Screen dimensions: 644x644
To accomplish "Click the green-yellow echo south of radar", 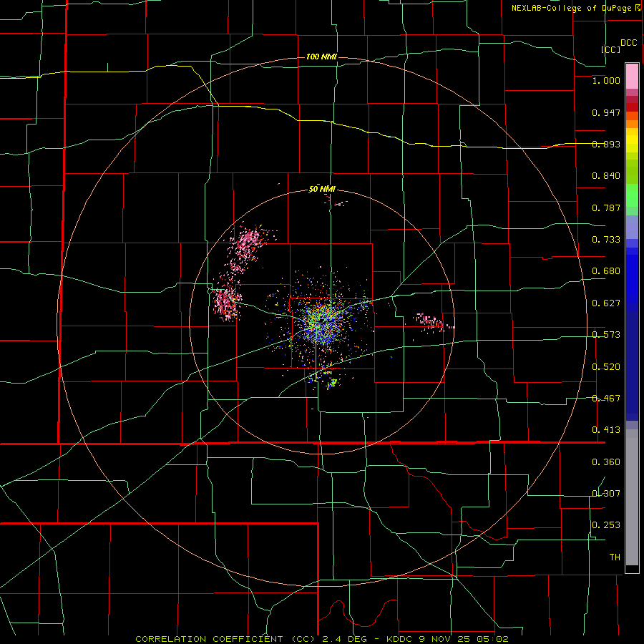I will 333,383.
